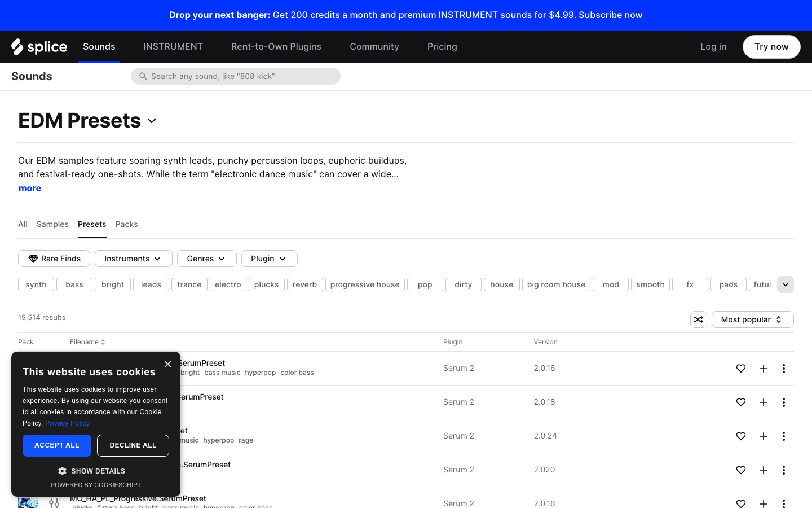This screenshot has height=508, width=812.
Task: Toggle the bass tag filter
Action: tap(74, 284)
